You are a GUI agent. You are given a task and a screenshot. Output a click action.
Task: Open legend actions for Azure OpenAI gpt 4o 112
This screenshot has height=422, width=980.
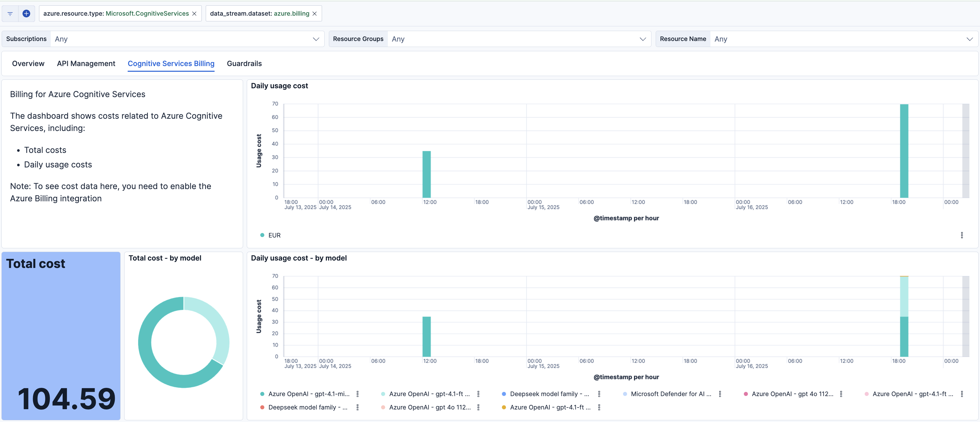pos(841,394)
